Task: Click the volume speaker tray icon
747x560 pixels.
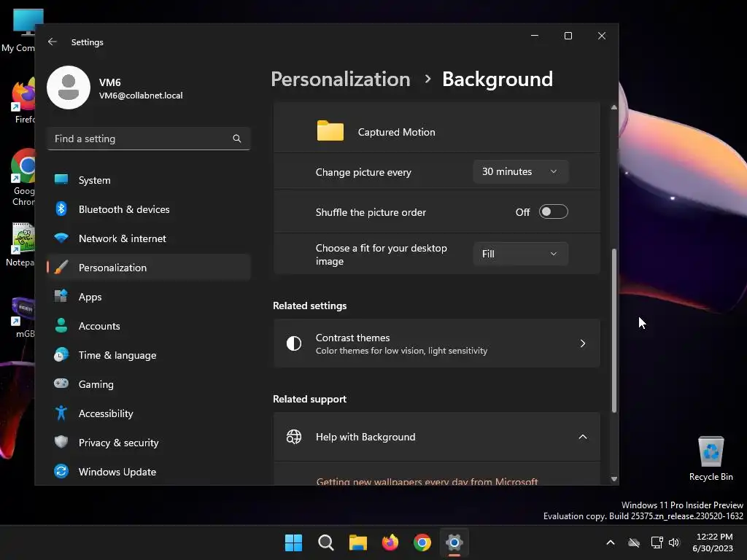Action: (673, 542)
